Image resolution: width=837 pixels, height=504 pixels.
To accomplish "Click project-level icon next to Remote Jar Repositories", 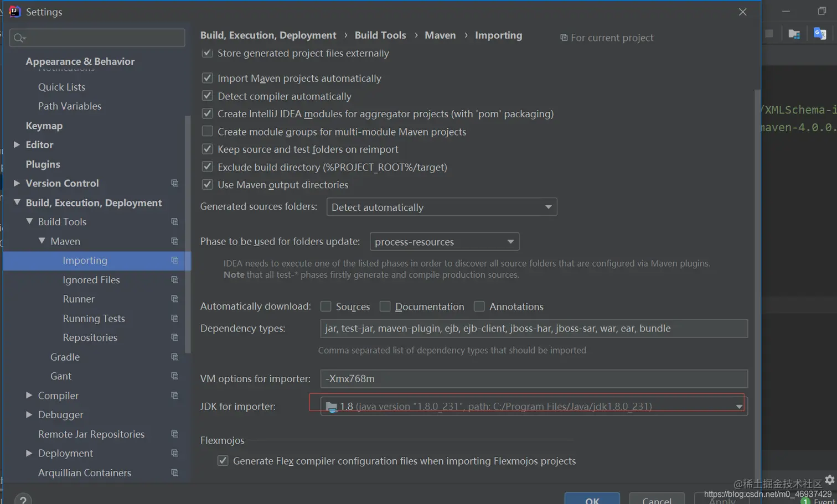I will (175, 434).
